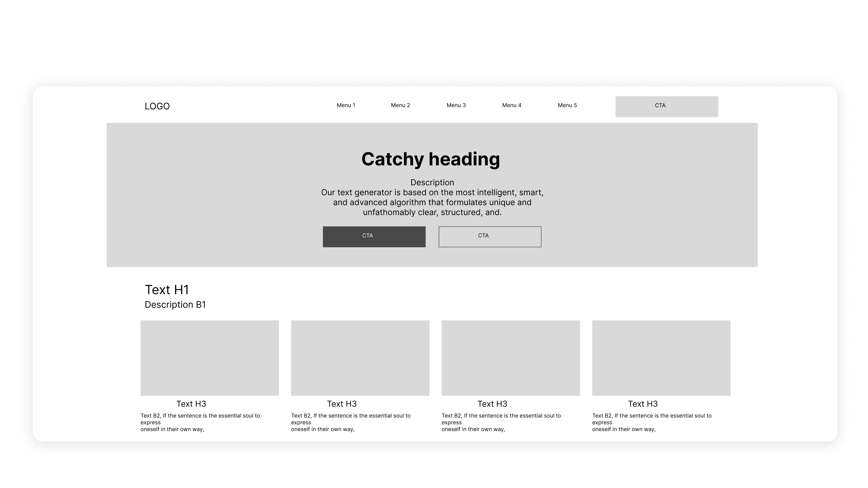The width and height of the screenshot is (868, 488).
Task: Click the Menu 4 navigation link
Action: [511, 105]
